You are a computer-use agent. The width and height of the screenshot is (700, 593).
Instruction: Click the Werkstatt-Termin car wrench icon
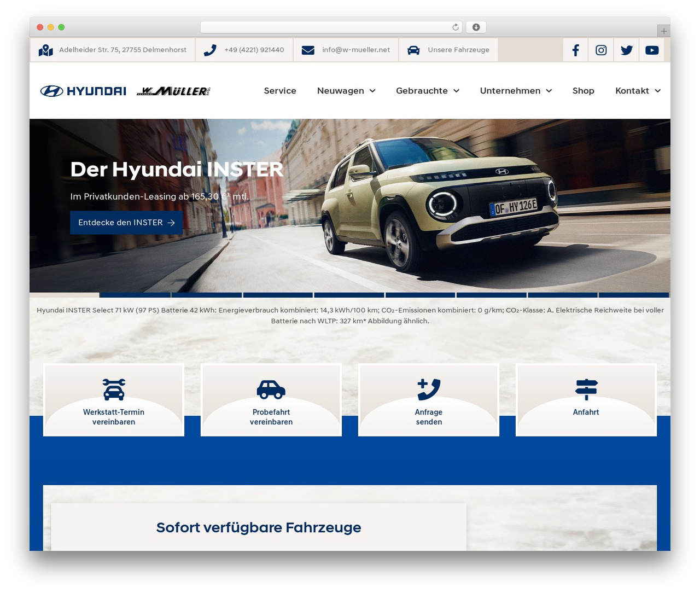pyautogui.click(x=114, y=389)
